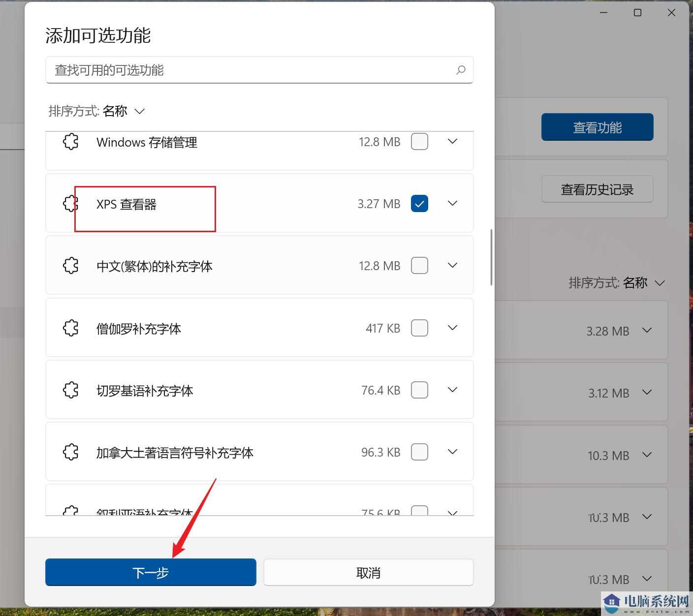693x616 pixels.
Task: Expand details for 僧伽罗补充字体
Action: pos(453,328)
